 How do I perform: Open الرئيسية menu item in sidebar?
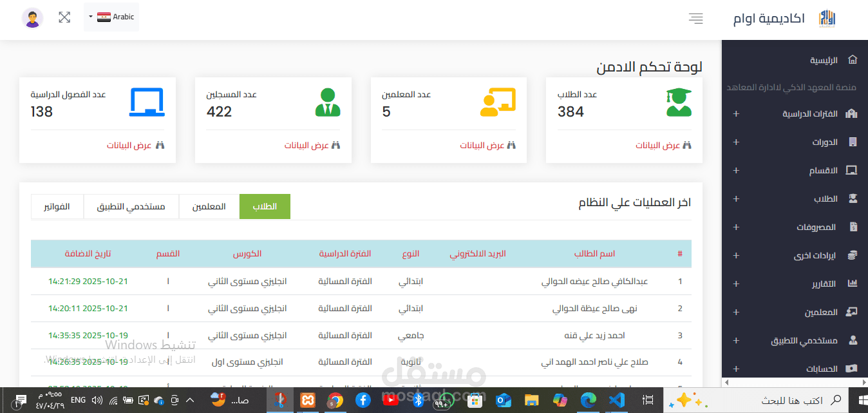coord(824,60)
